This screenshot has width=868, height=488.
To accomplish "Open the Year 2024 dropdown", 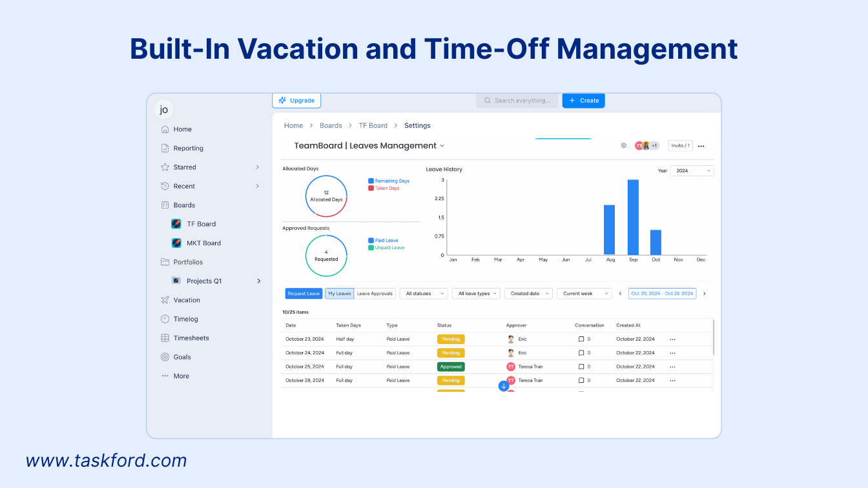I will (x=692, y=171).
